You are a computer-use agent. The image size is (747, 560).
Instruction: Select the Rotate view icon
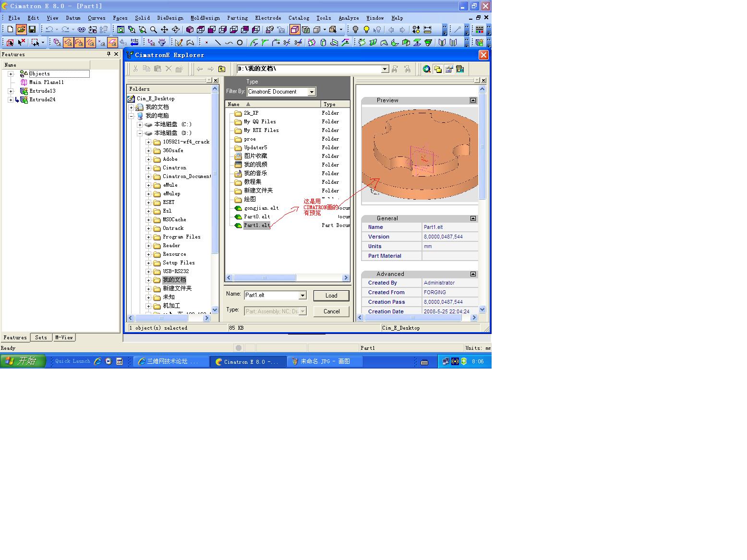pos(175,30)
